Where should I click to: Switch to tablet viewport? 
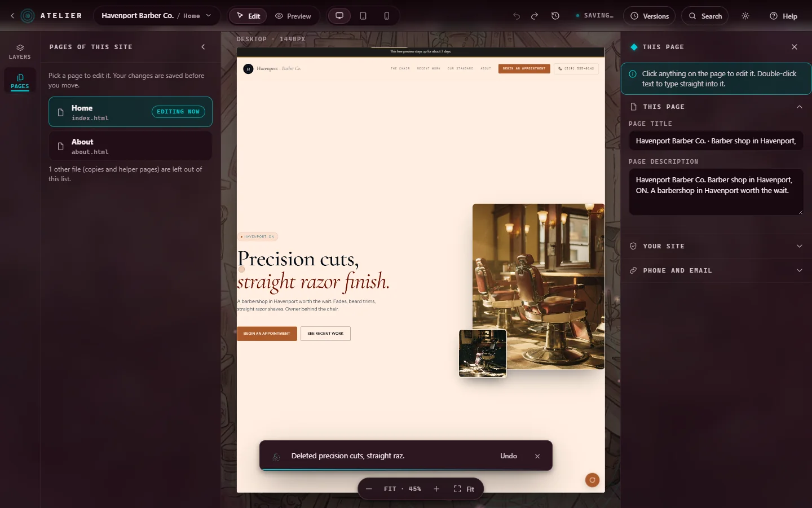pyautogui.click(x=363, y=16)
